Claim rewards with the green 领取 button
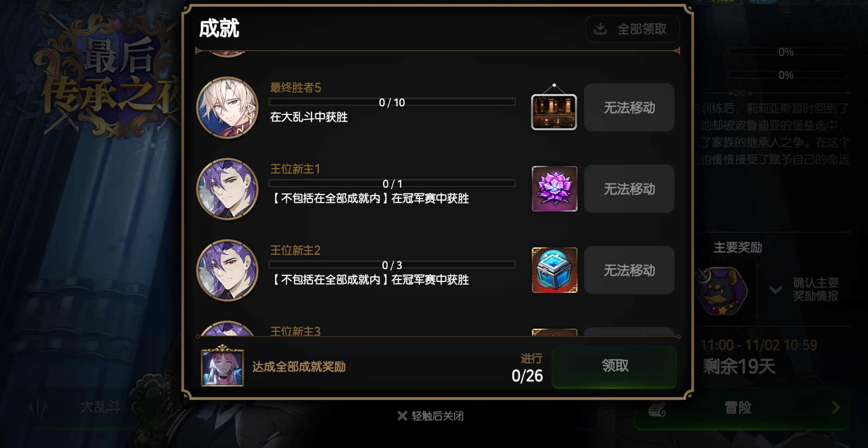Viewport: 868px width, 448px height. [x=614, y=367]
